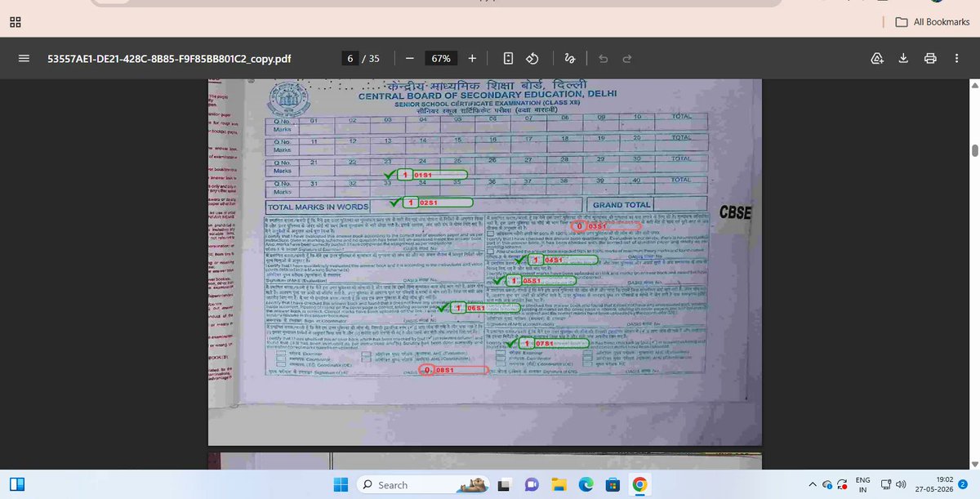
Task: Open the All Bookmarks folder
Action: coord(933,22)
